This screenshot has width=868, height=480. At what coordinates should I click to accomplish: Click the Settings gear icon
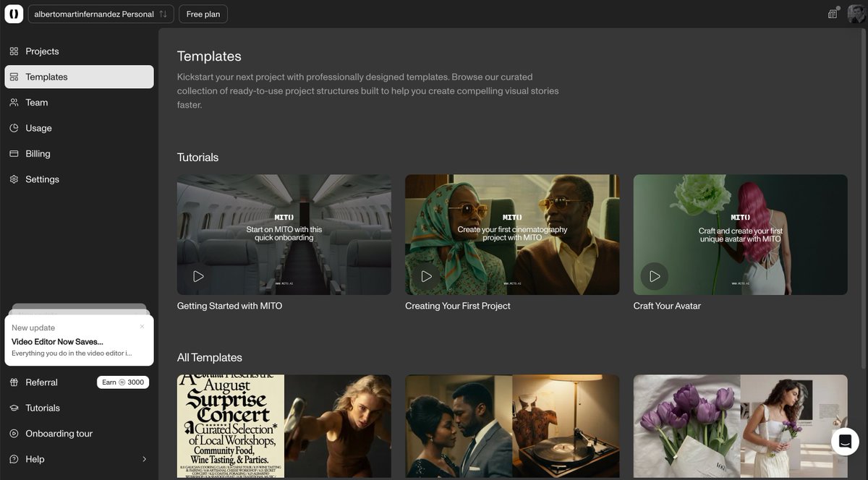pos(14,179)
